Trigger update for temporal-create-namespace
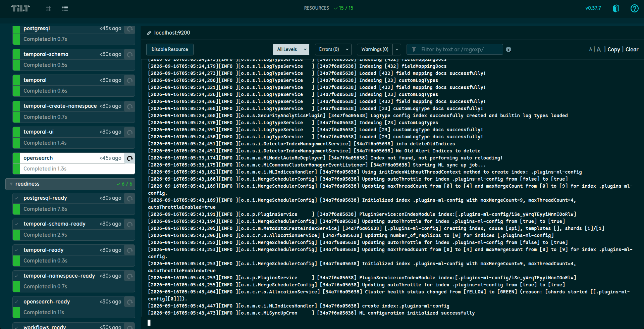Image resolution: width=644 pixels, height=329 pixels. 130,106
